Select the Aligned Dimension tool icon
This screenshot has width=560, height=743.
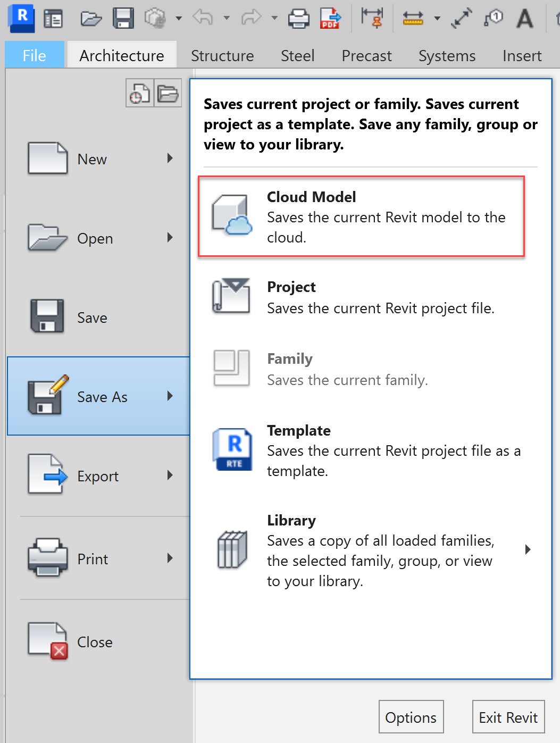(x=461, y=19)
